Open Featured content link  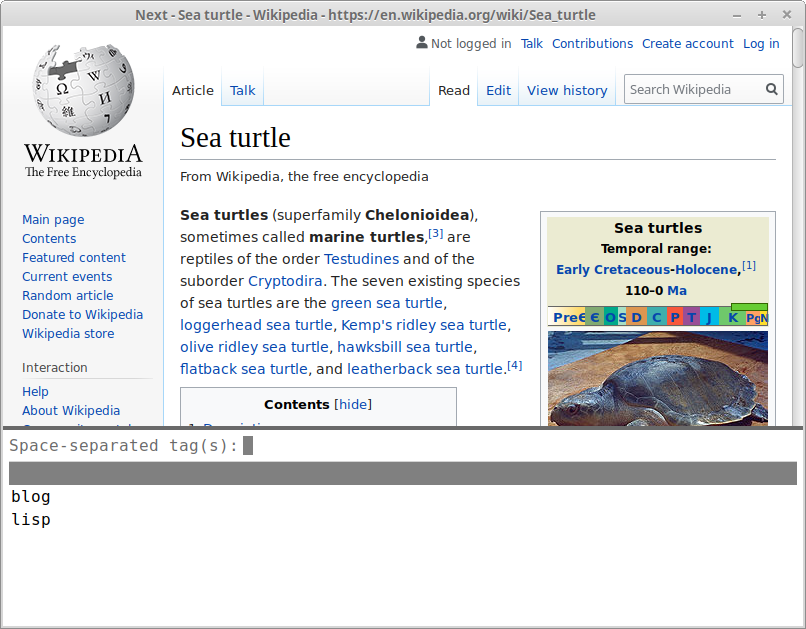[x=74, y=257]
